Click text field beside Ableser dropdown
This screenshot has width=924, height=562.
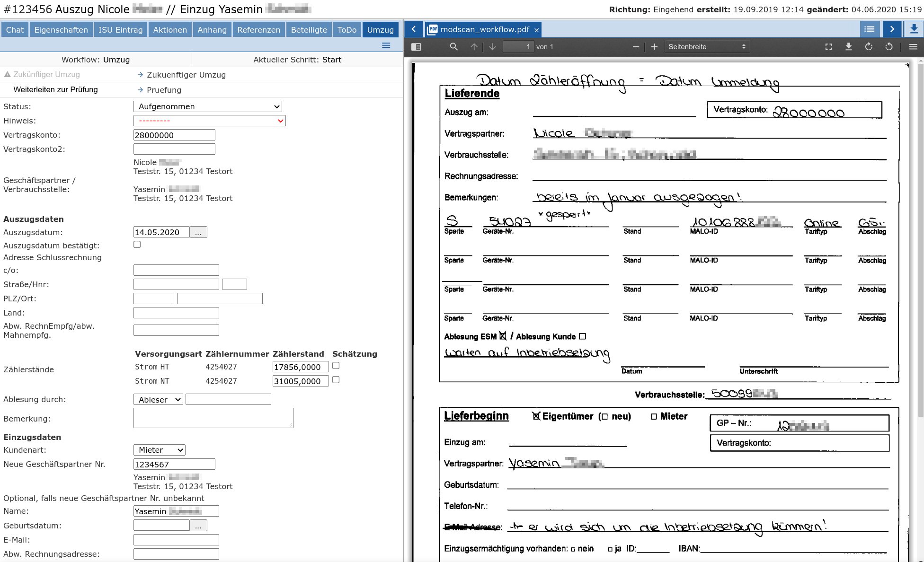pyautogui.click(x=228, y=399)
